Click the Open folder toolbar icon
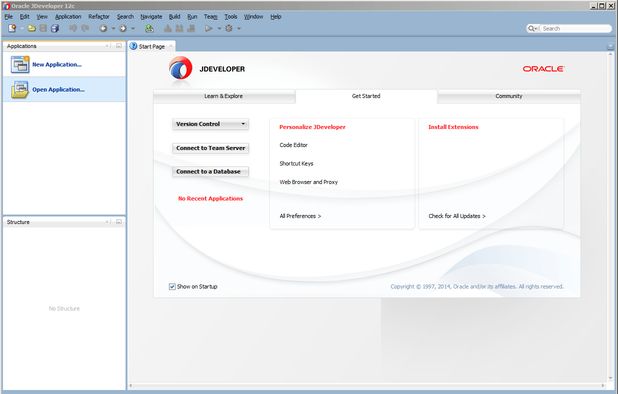The height and width of the screenshot is (394, 618). [32, 28]
